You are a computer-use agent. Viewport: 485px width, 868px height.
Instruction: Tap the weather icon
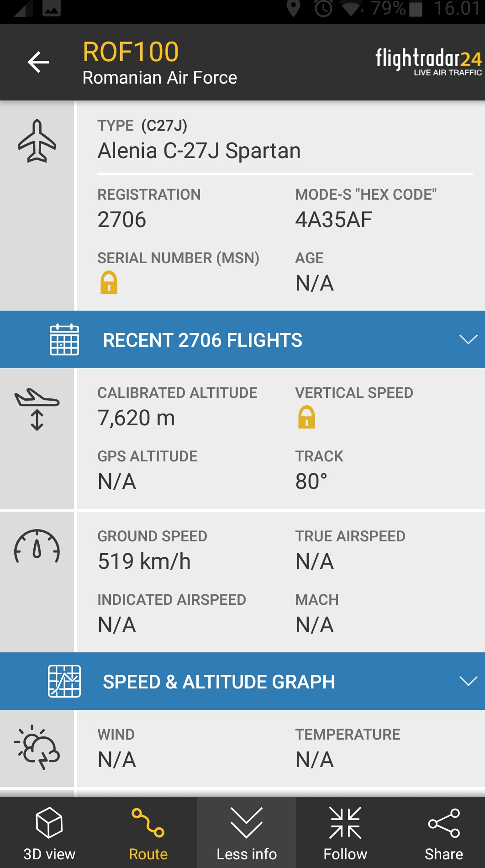coord(37,747)
